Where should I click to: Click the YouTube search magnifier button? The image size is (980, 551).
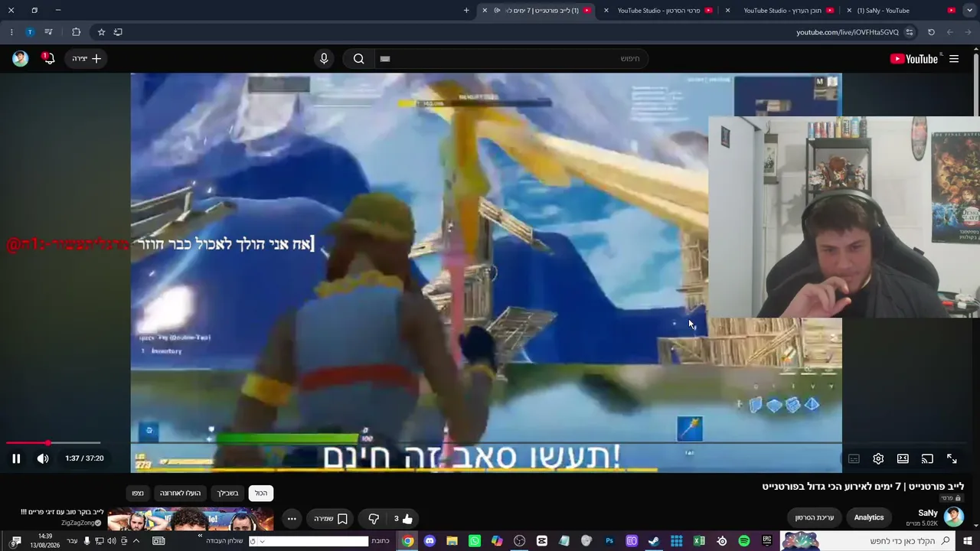pyautogui.click(x=358, y=59)
